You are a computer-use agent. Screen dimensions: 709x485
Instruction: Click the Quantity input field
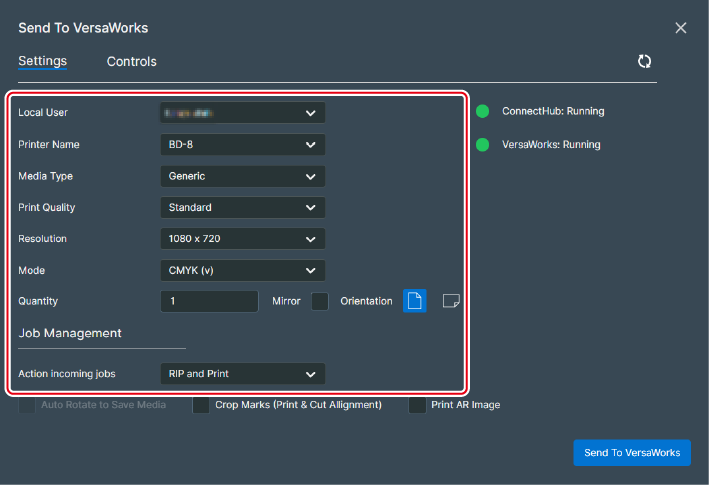[209, 301]
